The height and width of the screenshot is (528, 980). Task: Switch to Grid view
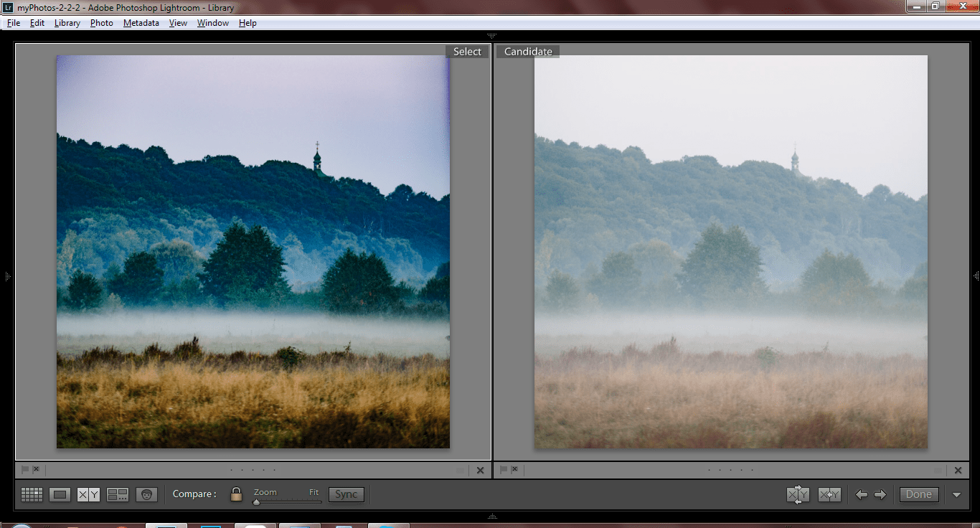click(32, 494)
